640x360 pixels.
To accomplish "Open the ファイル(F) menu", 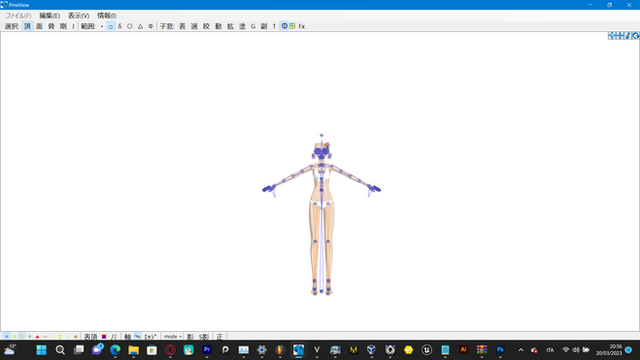I will (18, 16).
